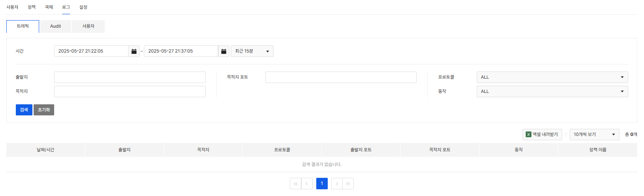
Task: Click the 출발지 column header
Action: point(124,150)
